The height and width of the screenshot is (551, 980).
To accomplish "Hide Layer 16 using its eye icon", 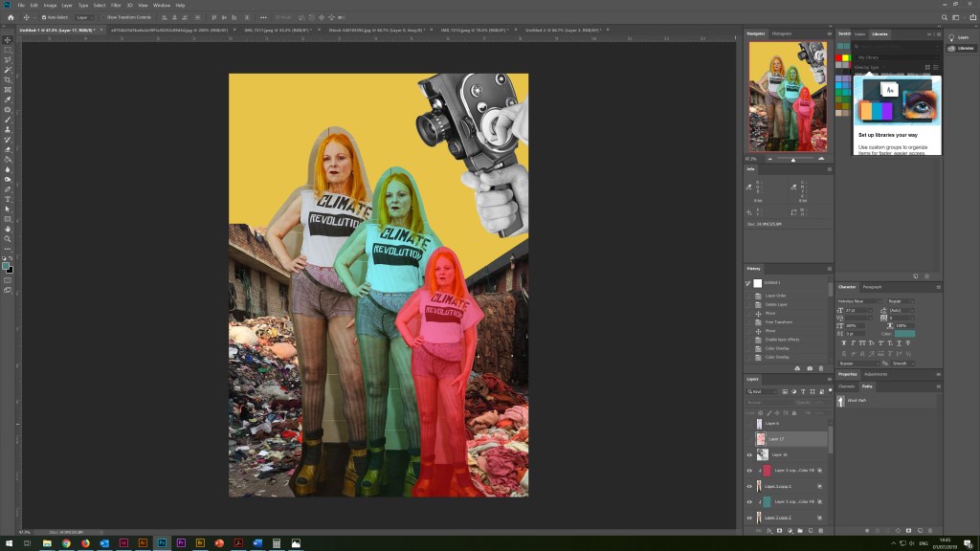I will click(749, 455).
